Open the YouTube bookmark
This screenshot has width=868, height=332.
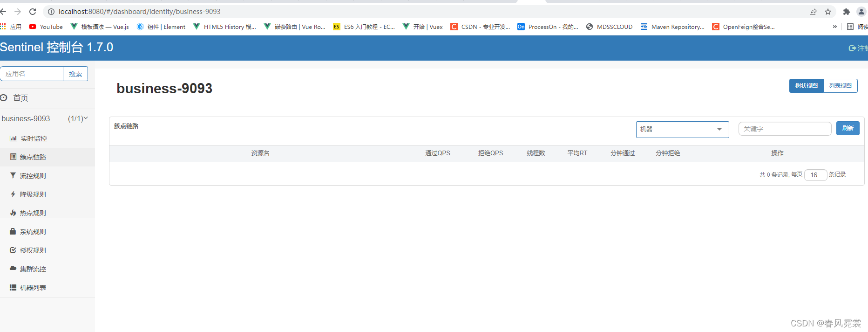point(46,27)
